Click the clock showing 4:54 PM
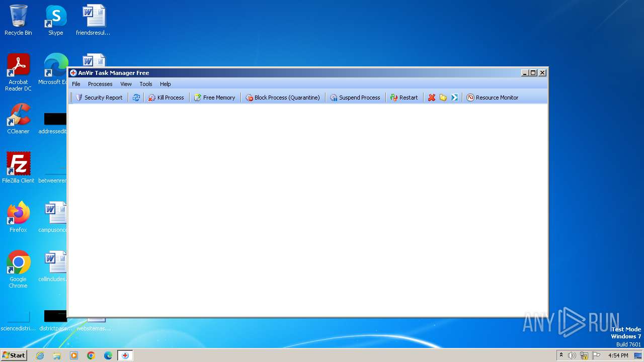The height and width of the screenshot is (362, 644). click(618, 355)
